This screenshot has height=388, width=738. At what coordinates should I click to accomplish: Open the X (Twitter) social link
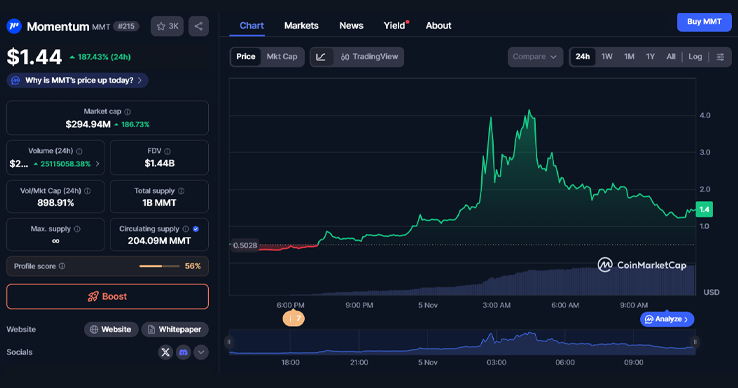pyautogui.click(x=165, y=352)
